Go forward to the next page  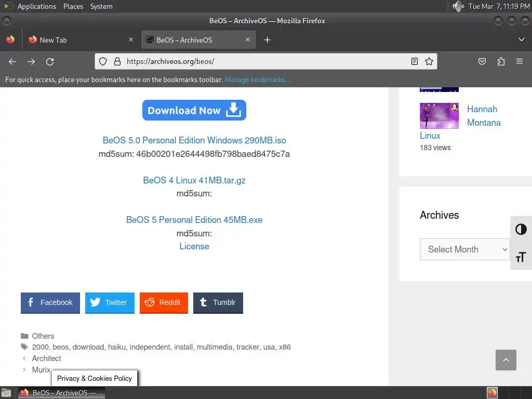(x=31, y=61)
